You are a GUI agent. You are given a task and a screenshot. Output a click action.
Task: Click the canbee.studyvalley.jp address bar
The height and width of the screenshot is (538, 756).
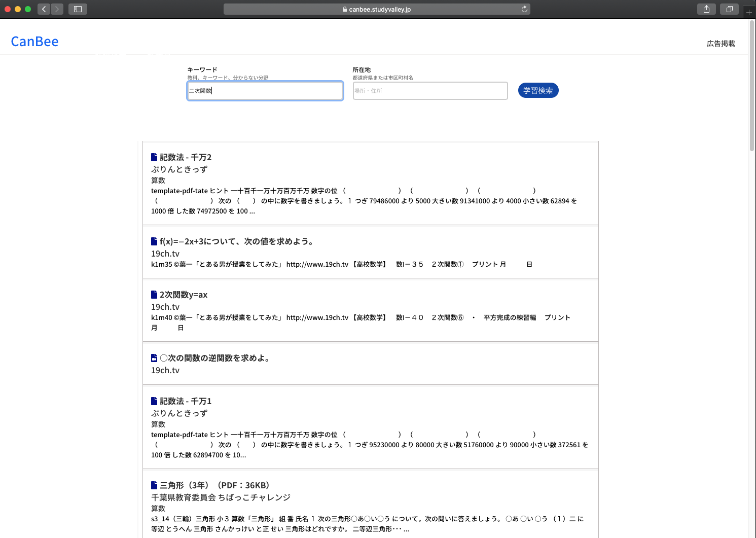click(377, 9)
